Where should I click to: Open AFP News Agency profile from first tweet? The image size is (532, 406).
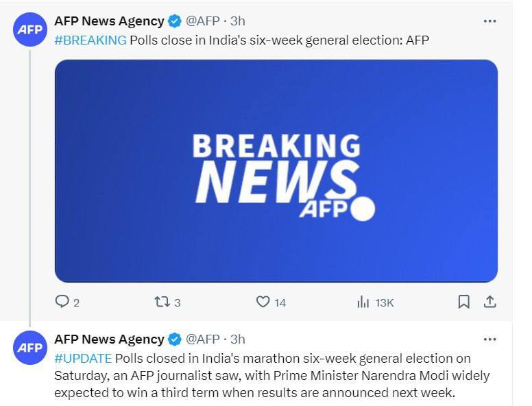(109, 21)
